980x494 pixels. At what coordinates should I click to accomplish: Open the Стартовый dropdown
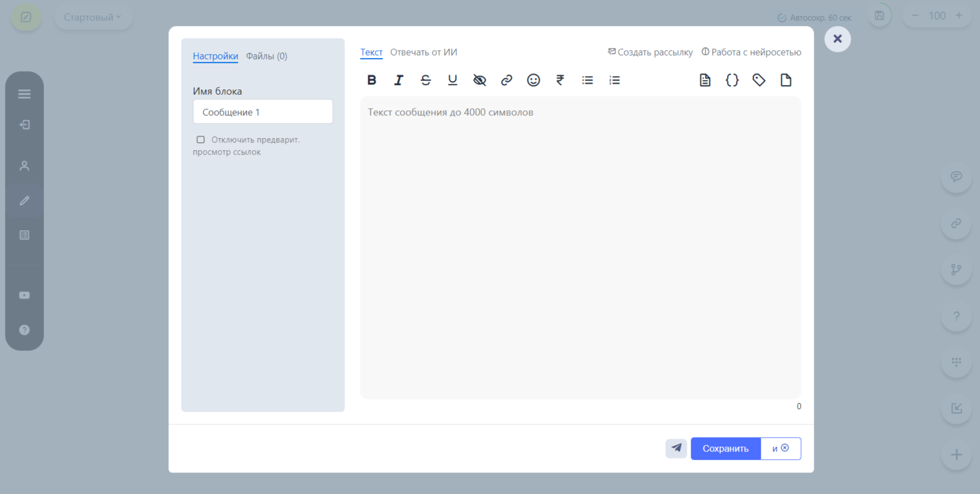coord(93,17)
